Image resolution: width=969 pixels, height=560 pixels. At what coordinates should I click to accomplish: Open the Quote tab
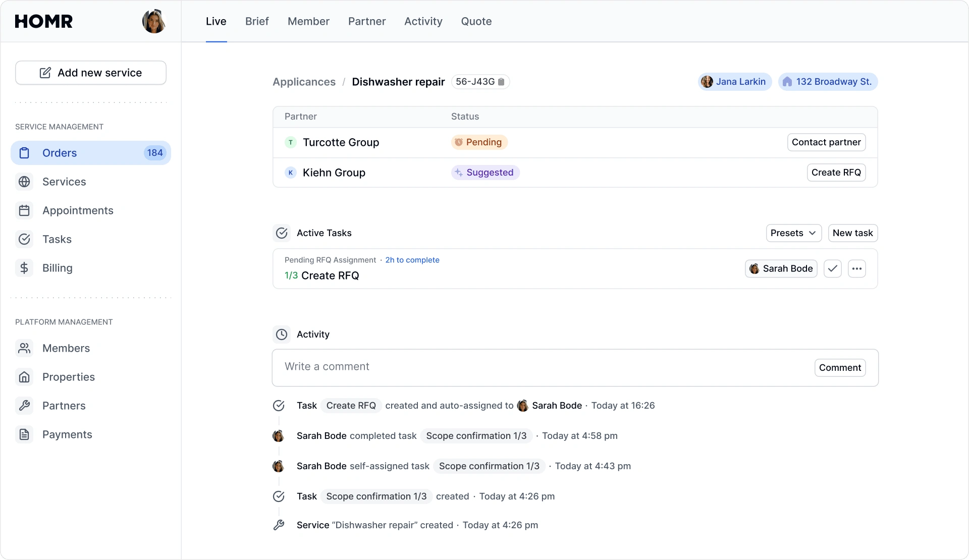[x=476, y=21]
